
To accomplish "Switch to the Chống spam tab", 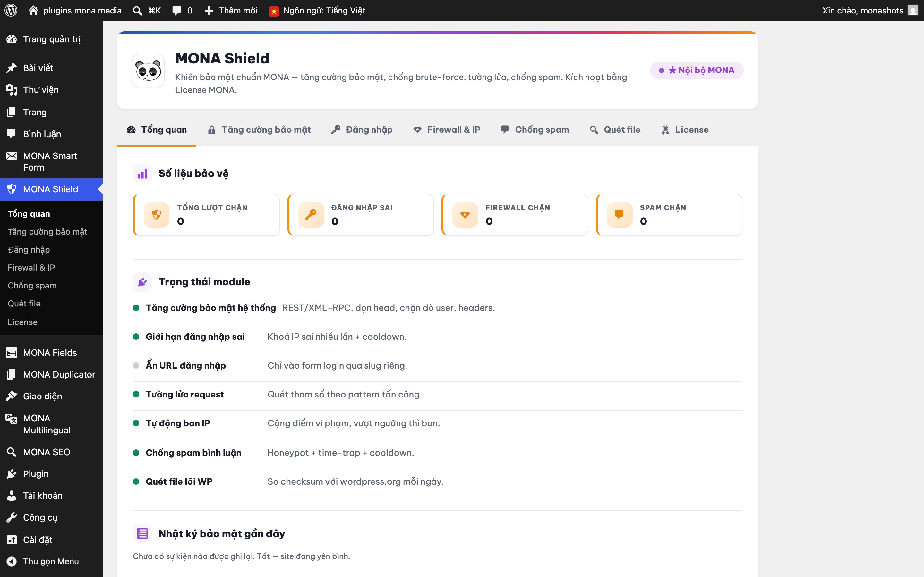I will tap(535, 130).
